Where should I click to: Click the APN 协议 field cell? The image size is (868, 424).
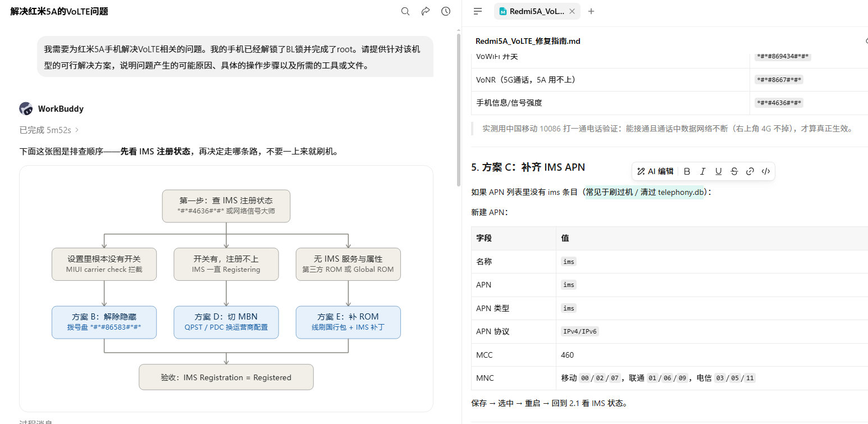(514, 331)
